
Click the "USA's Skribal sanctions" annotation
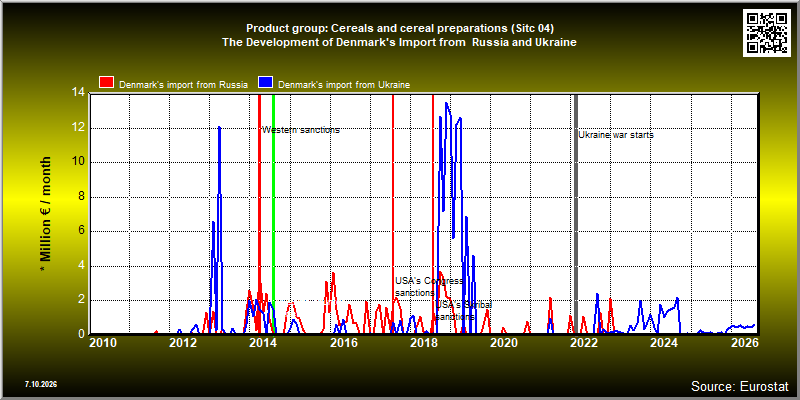[x=463, y=311]
